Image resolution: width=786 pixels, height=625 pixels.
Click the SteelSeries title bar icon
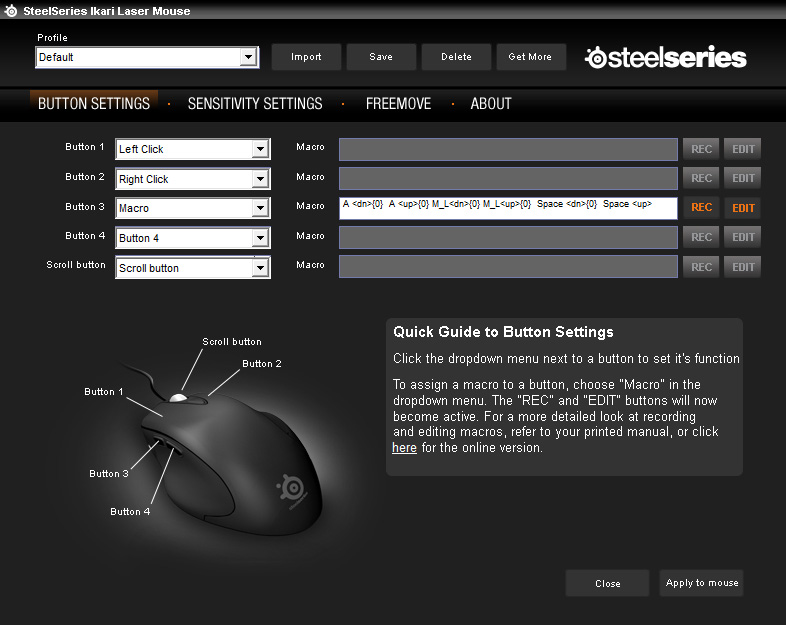click(x=11, y=11)
